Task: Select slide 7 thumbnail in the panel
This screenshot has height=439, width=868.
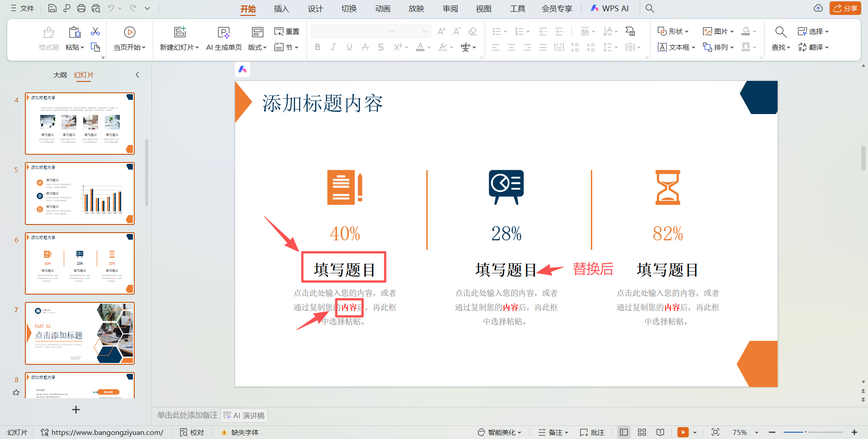Action: pos(80,333)
